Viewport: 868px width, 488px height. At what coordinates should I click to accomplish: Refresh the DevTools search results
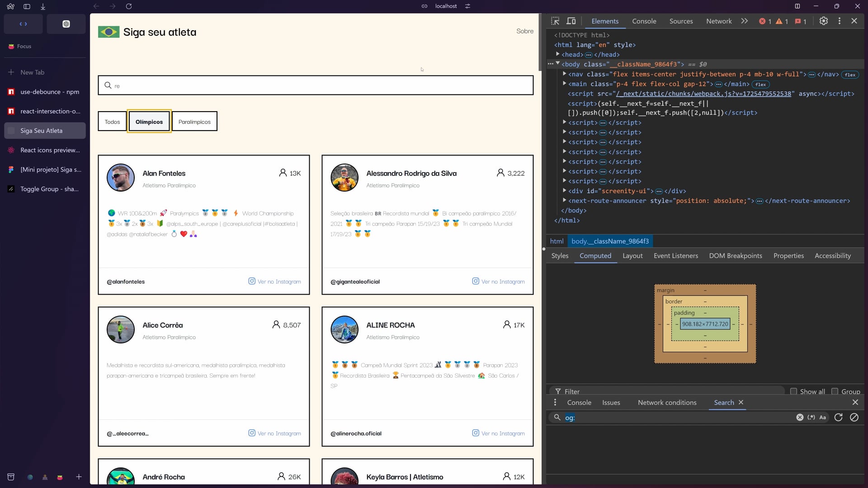839,418
